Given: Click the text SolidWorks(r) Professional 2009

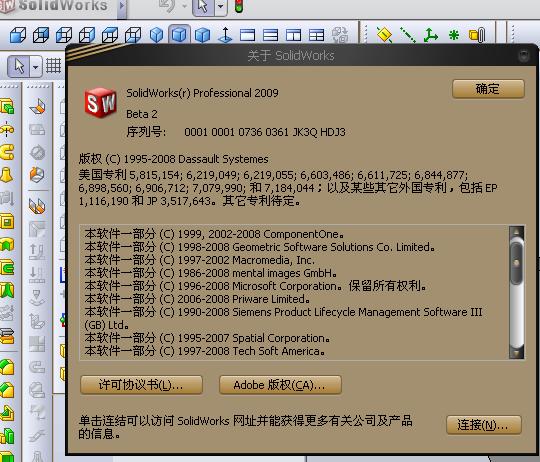Looking at the screenshot, I should (202, 93).
